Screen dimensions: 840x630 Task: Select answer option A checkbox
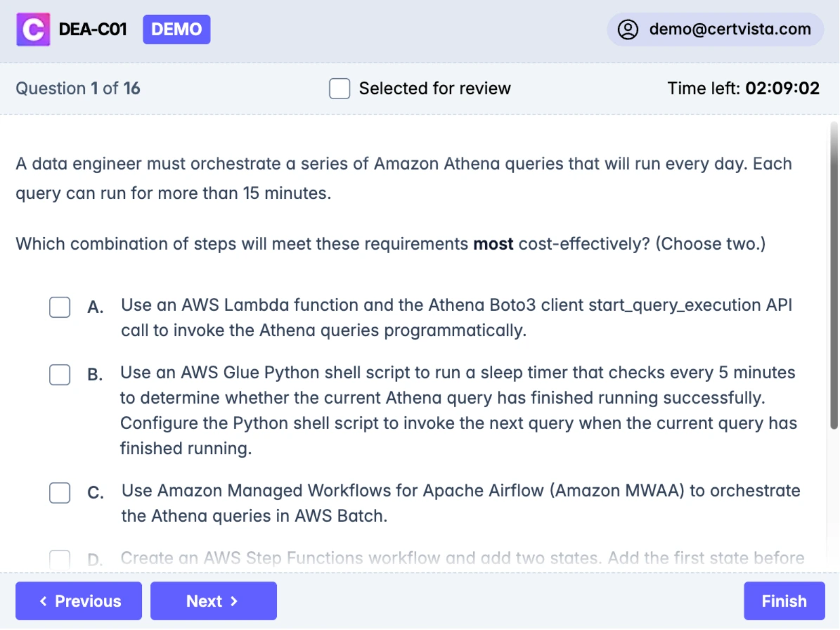coord(60,307)
